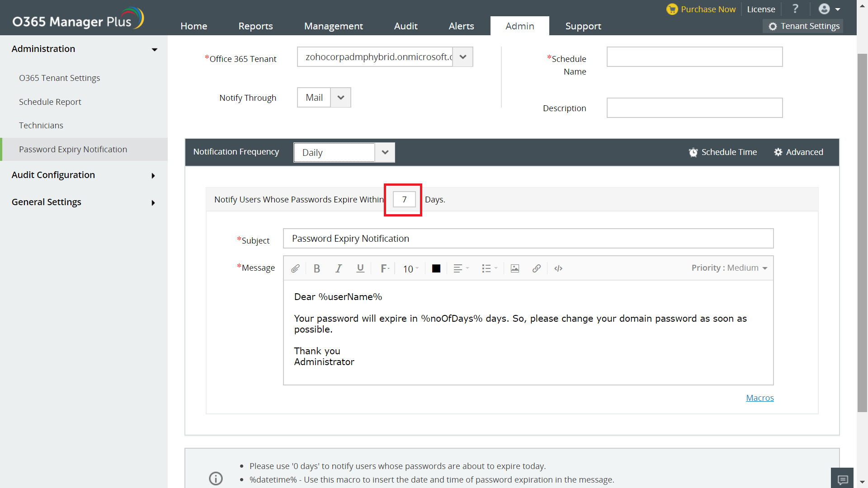Open the Notification Frequency Daily dropdown

[x=385, y=152]
